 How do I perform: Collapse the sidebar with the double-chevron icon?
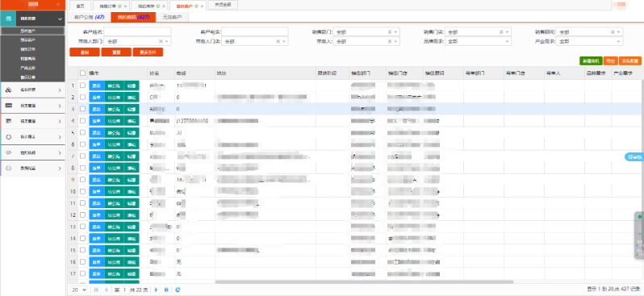pyautogui.click(x=57, y=4)
